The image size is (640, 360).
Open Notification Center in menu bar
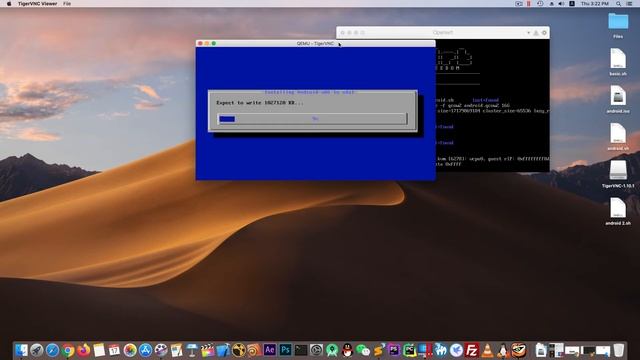point(629,4)
